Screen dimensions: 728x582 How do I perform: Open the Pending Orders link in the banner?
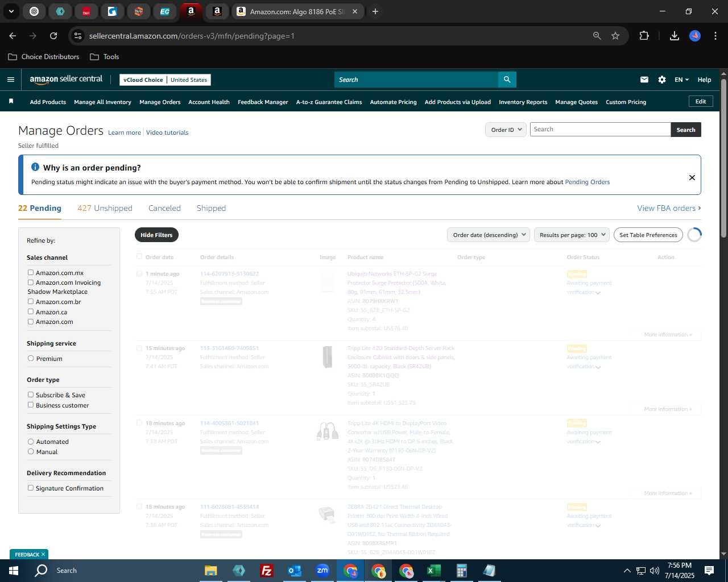click(x=587, y=182)
